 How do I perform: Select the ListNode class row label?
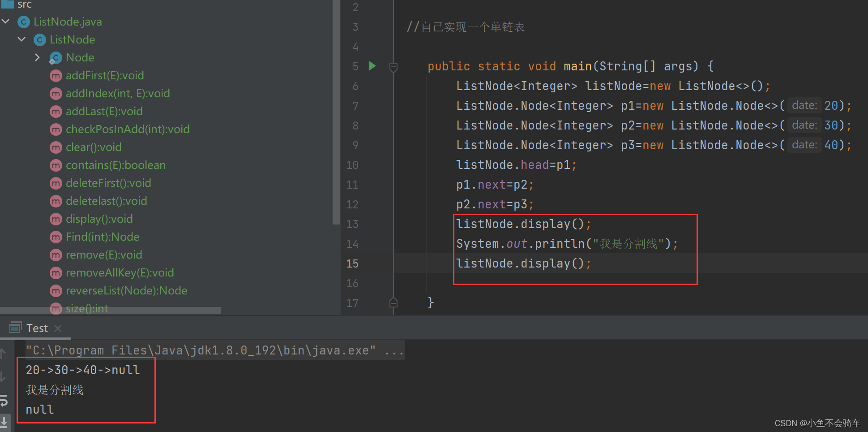click(x=72, y=40)
